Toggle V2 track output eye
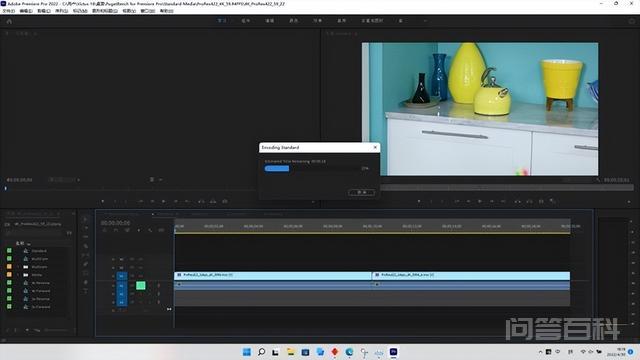640x360 pixels. pyautogui.click(x=140, y=268)
